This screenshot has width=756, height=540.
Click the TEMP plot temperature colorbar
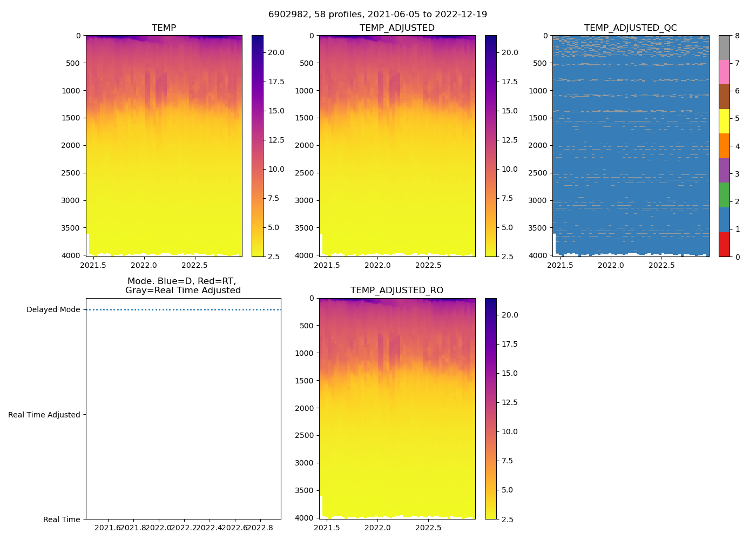(258, 146)
